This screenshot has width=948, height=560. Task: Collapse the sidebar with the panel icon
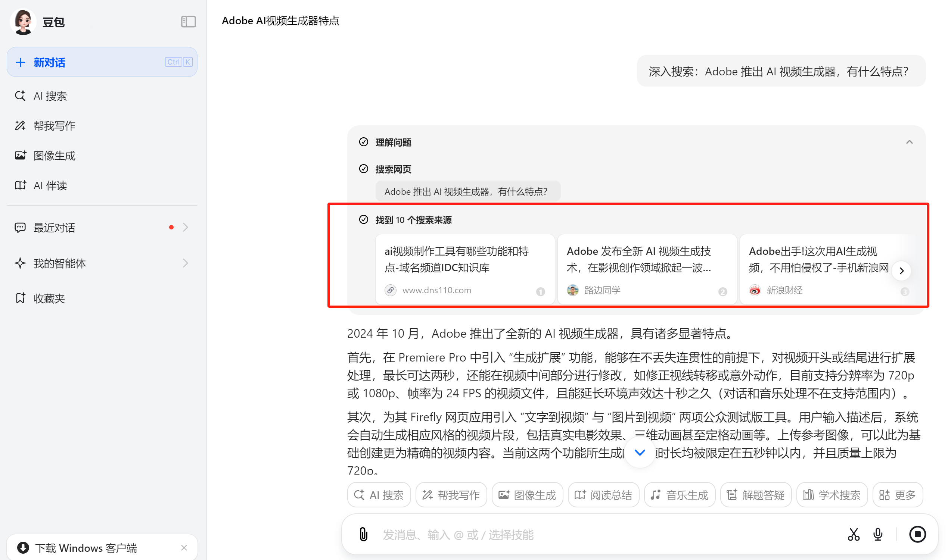click(x=188, y=22)
